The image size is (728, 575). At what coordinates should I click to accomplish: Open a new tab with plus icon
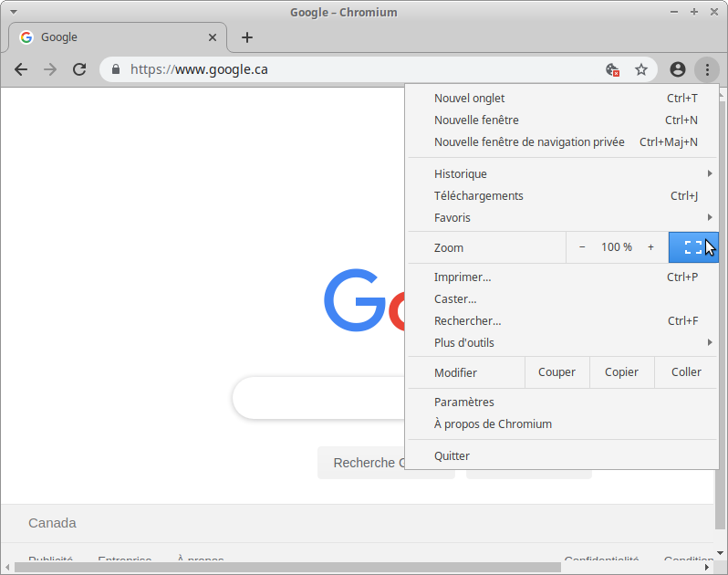(x=247, y=37)
